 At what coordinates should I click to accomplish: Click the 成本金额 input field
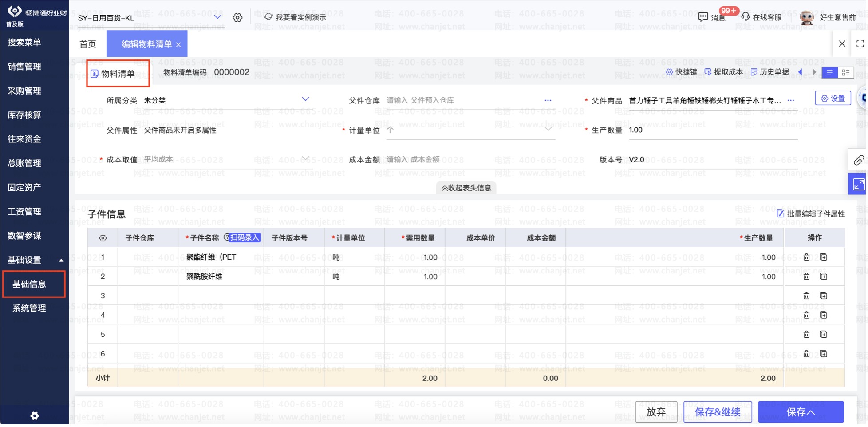pos(470,159)
